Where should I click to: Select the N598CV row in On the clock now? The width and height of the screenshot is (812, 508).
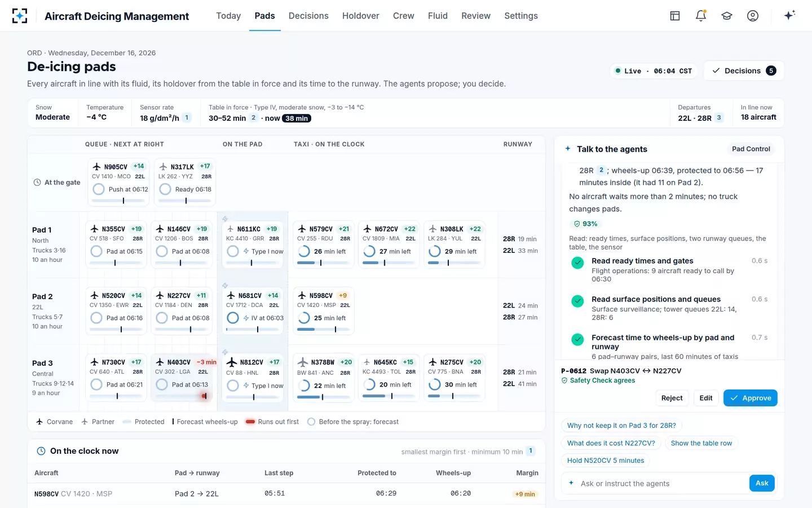tap(286, 494)
